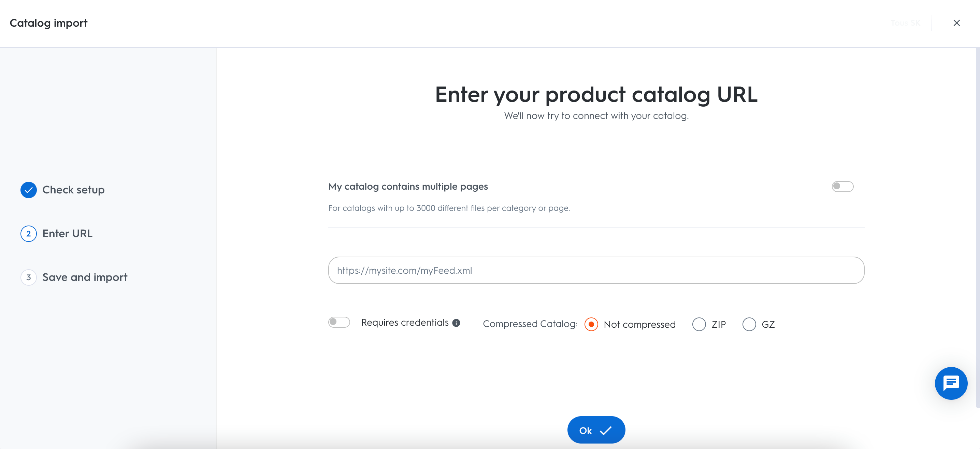Click the step 2 circle icon

click(29, 233)
